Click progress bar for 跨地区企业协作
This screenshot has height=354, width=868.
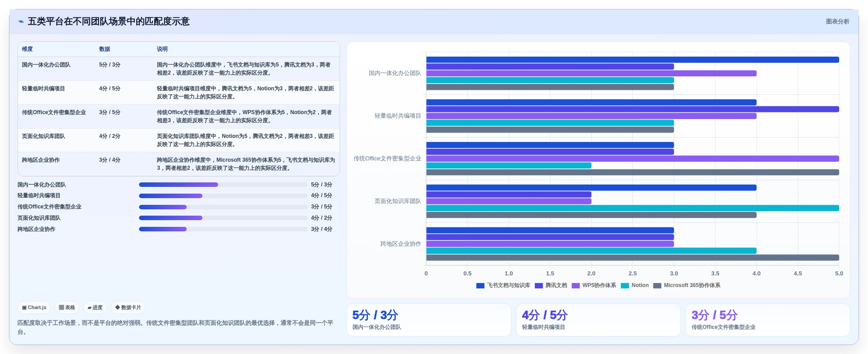223,229
